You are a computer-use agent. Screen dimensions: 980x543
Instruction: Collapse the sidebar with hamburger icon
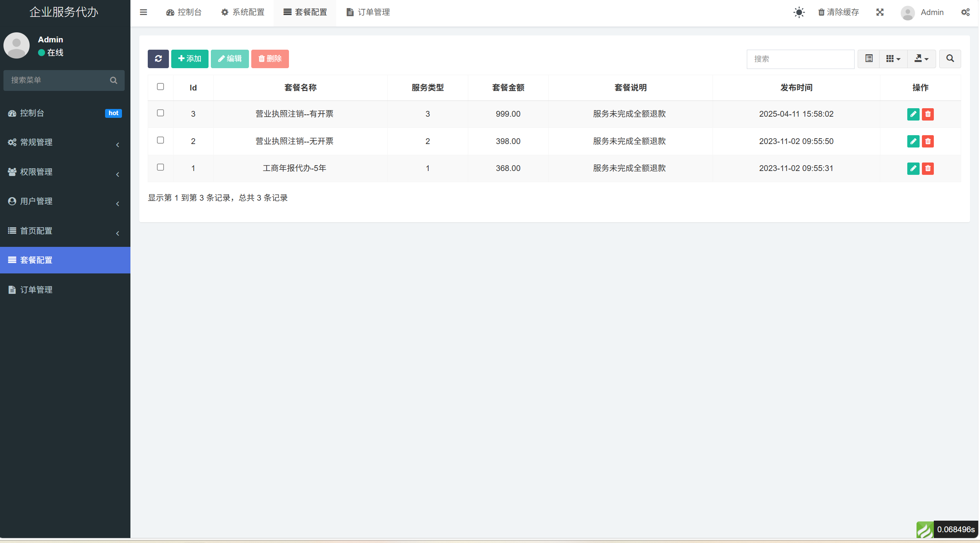point(143,12)
